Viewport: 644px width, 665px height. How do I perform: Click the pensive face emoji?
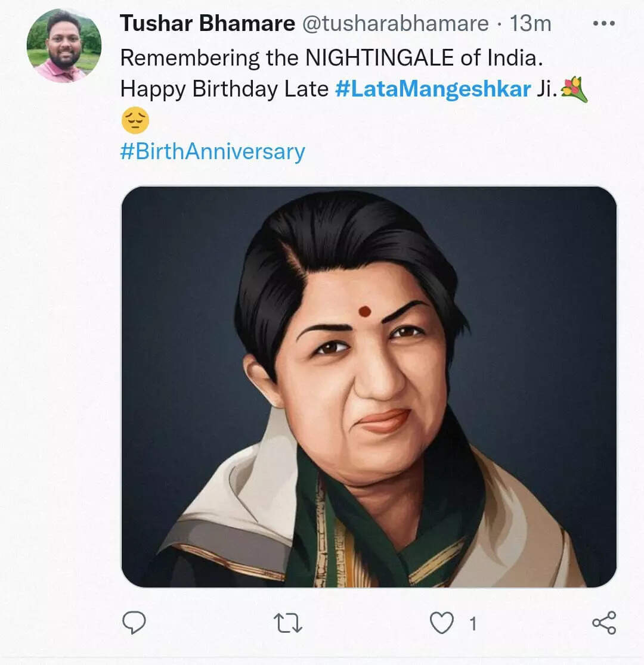[136, 122]
